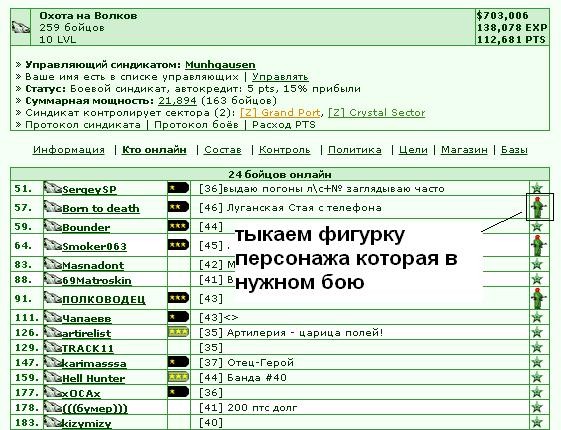Click the syndicate wolf emblem beside Охота на Волков

pos(21,28)
